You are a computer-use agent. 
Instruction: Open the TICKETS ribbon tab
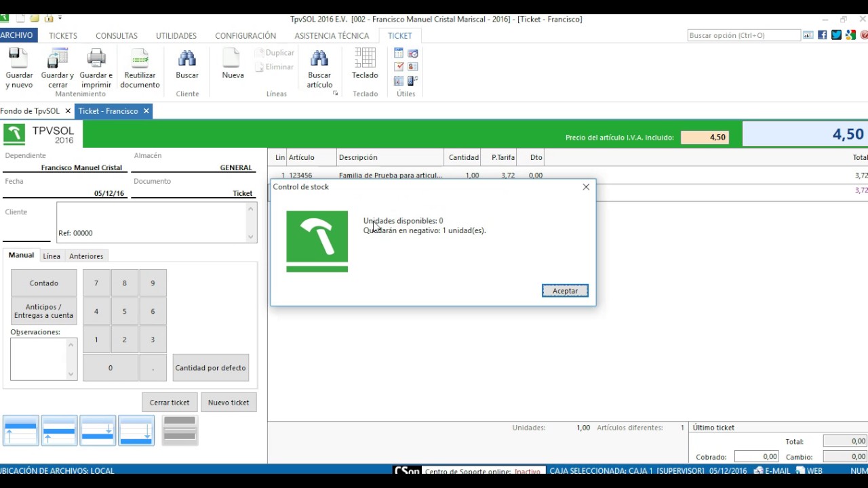pyautogui.click(x=63, y=36)
